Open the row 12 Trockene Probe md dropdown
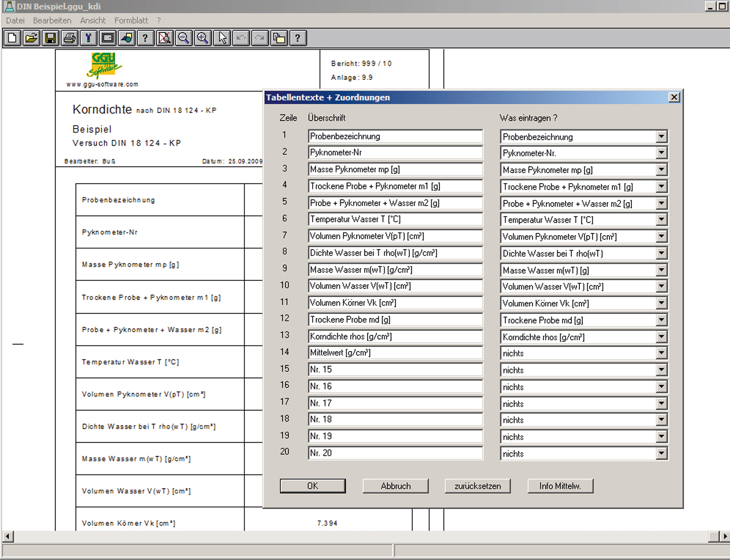Image resolution: width=730 pixels, height=560 pixels. coord(662,320)
